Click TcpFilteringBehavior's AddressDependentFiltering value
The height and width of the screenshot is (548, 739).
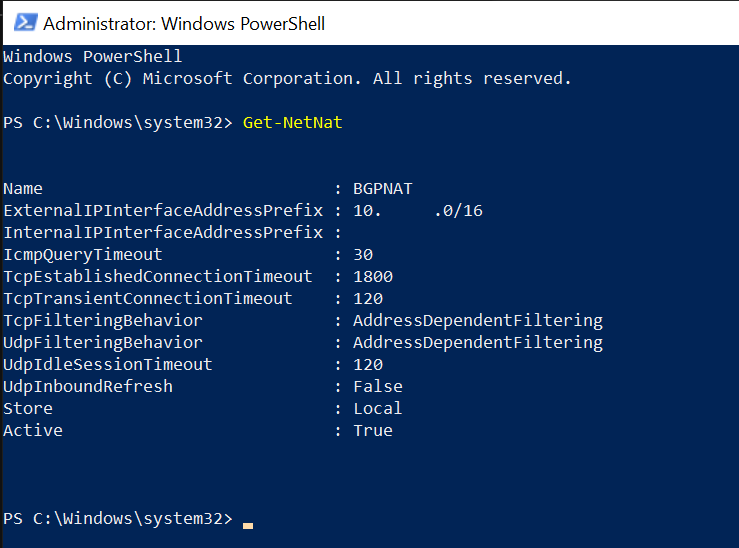click(x=478, y=320)
